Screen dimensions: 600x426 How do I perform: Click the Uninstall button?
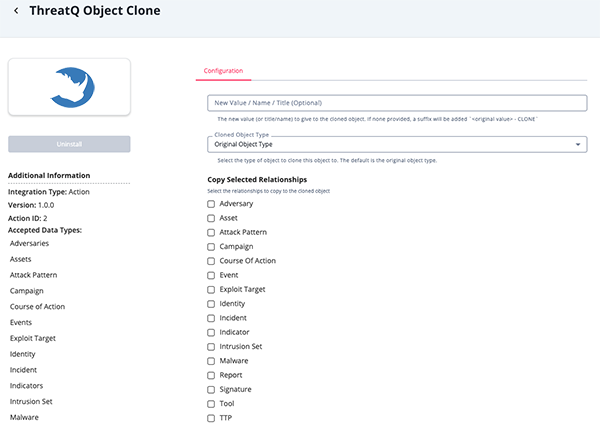click(69, 144)
